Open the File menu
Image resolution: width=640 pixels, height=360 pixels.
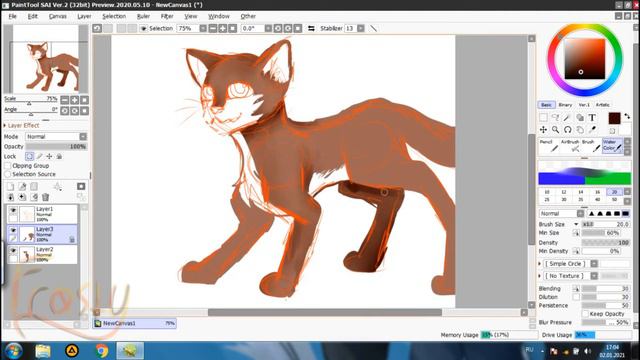click(x=13, y=16)
